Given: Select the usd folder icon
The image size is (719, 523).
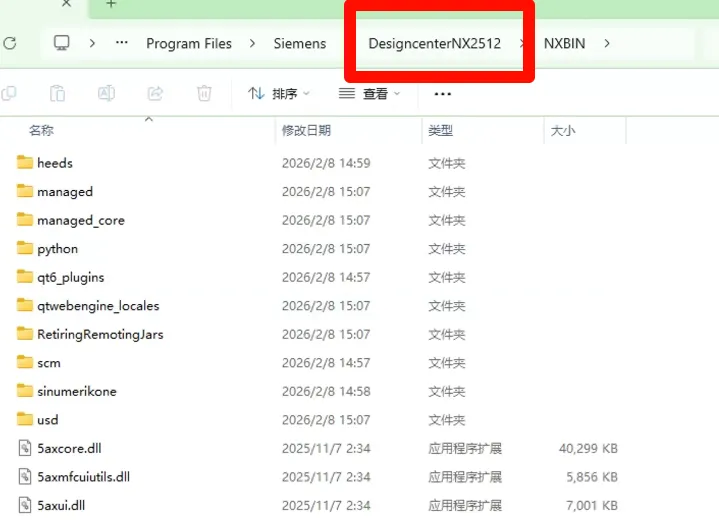Looking at the screenshot, I should coord(25,419).
